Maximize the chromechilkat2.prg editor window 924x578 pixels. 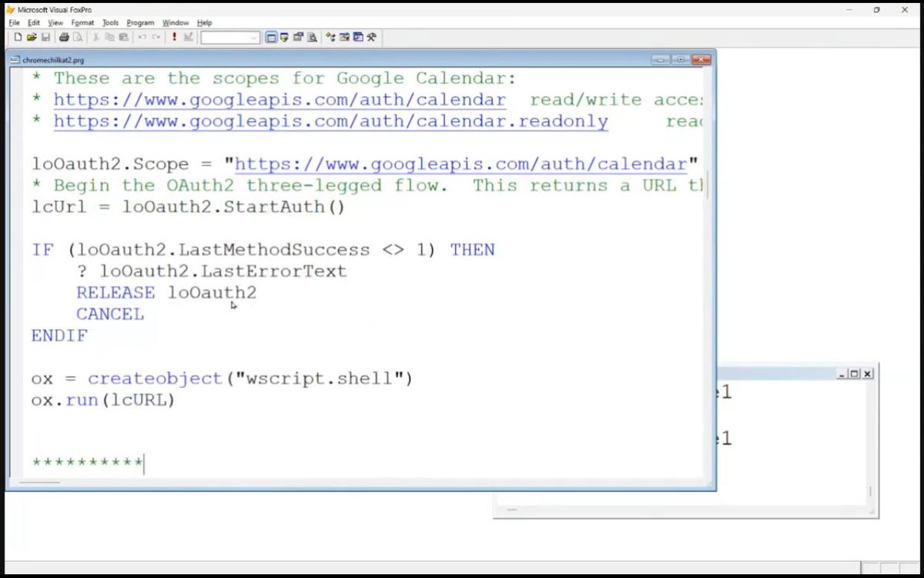click(681, 59)
